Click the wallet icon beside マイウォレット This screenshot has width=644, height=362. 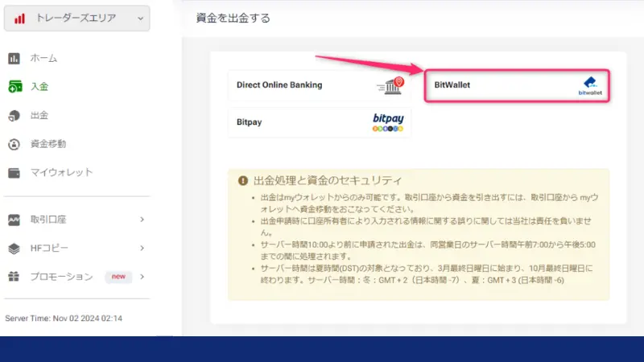(14, 172)
